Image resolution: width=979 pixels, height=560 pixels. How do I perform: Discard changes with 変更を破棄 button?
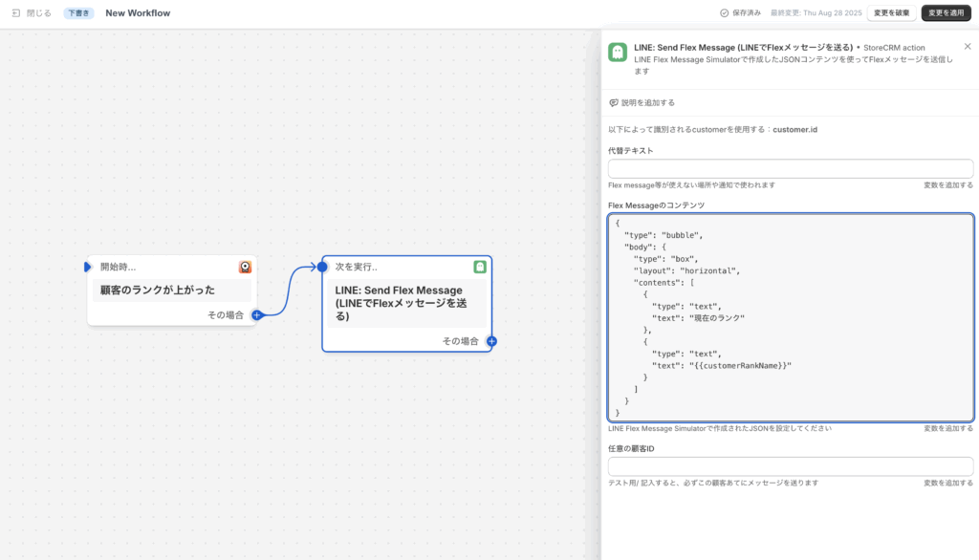coord(892,13)
